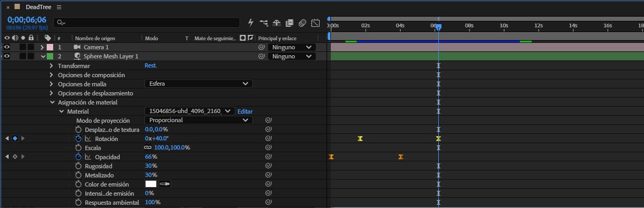Click the Opacidad pick whip spiral
Screen dimensions: 644x208
pyautogui.click(x=269, y=157)
